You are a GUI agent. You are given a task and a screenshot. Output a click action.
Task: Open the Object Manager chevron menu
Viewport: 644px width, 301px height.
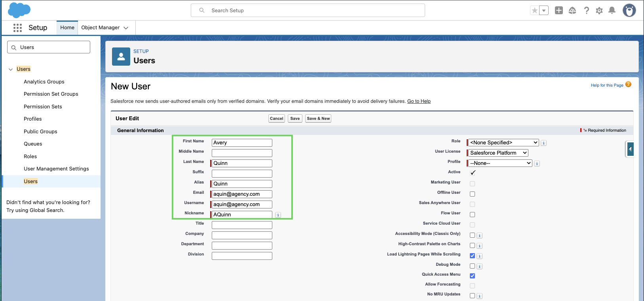pos(126,28)
